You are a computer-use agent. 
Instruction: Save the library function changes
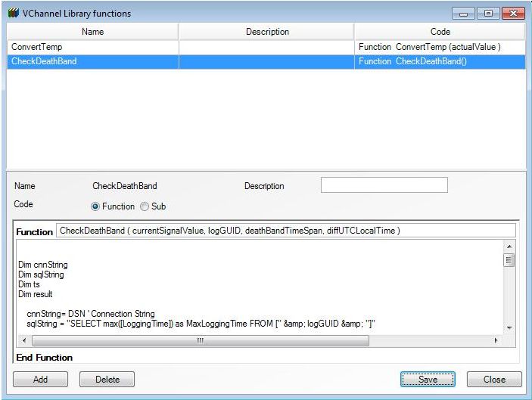pyautogui.click(x=428, y=379)
